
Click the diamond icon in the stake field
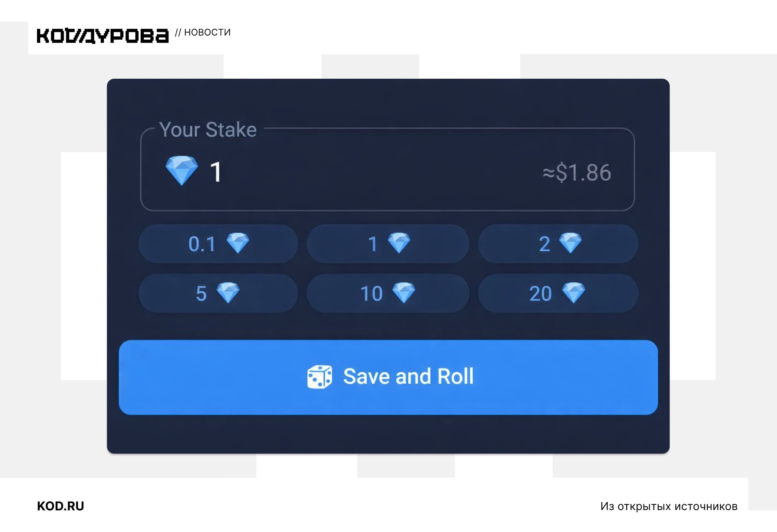(182, 171)
